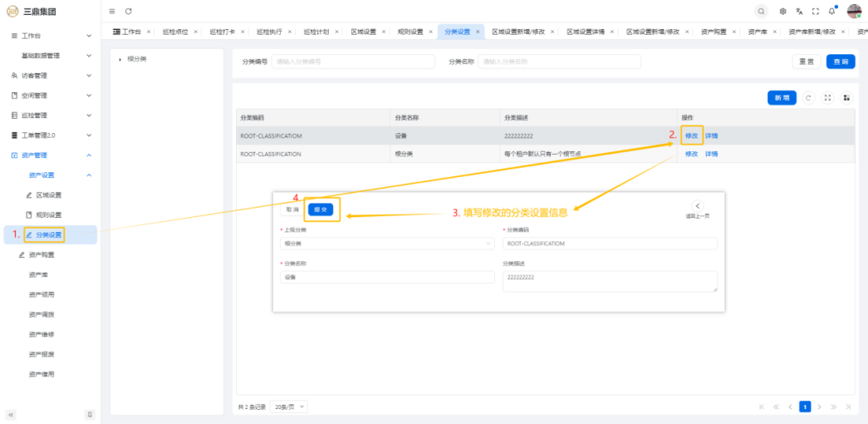Close the 分类设置 tab
This screenshot has height=424, width=868.
(478, 32)
